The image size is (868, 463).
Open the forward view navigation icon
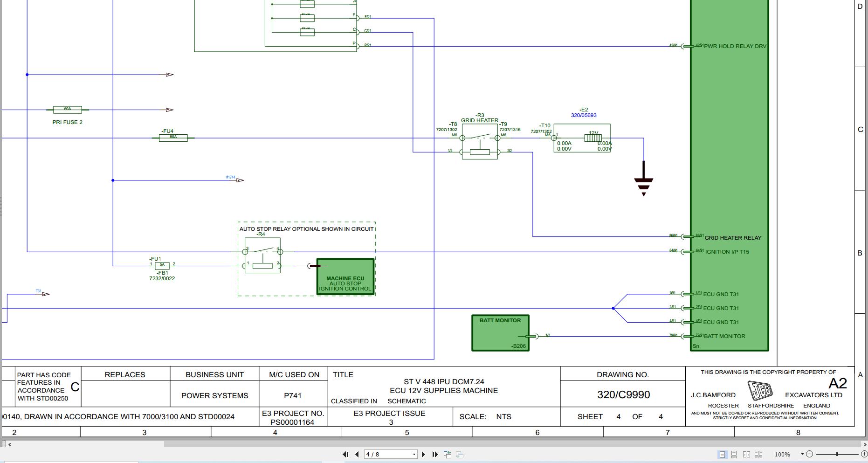pyautogui.click(x=460, y=453)
